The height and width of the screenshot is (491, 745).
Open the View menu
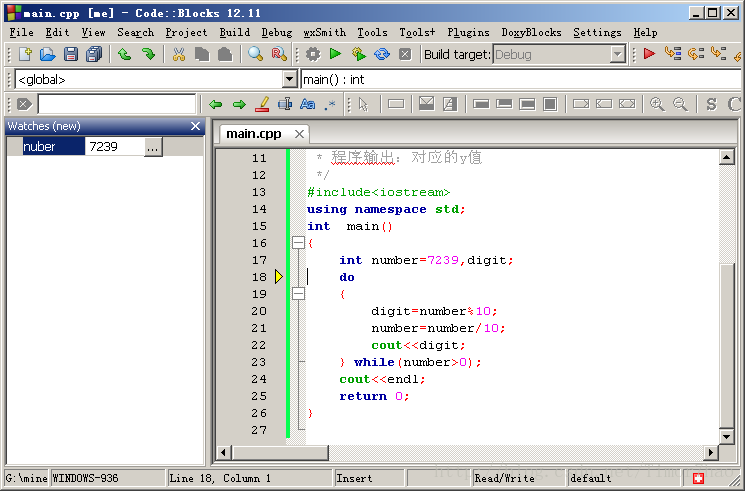[93, 32]
